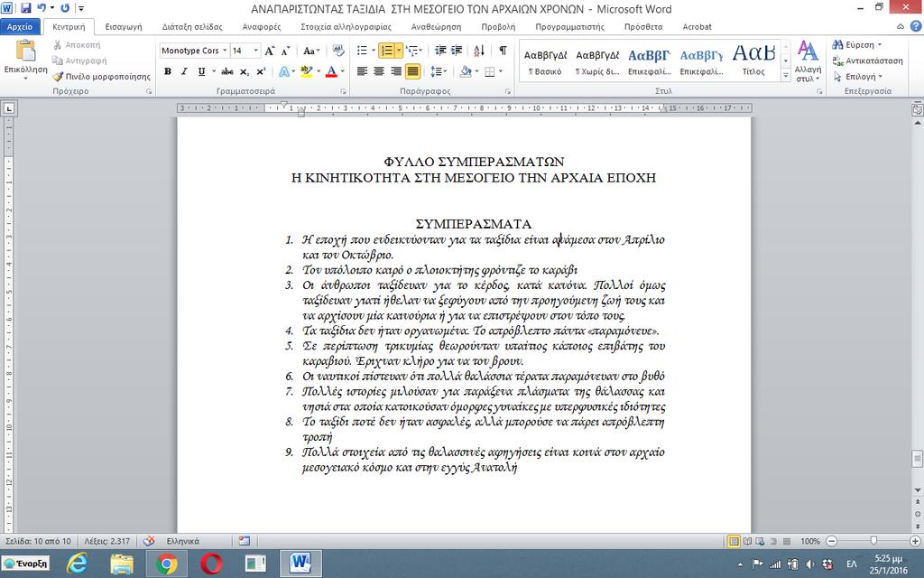Click the 100% zoom level button
The image size is (924, 578).
[x=809, y=541]
